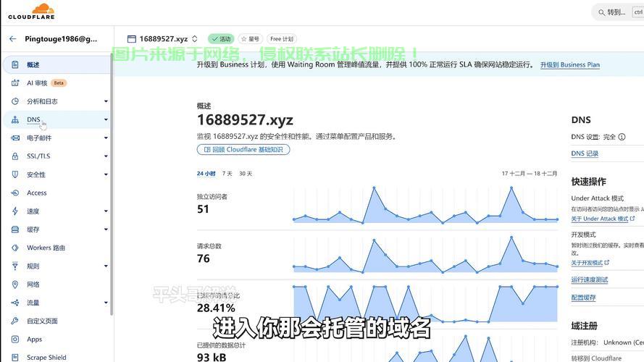Select the 7 天 time range tab
Image resolution: width=644 pixels, height=362 pixels.
click(x=227, y=174)
